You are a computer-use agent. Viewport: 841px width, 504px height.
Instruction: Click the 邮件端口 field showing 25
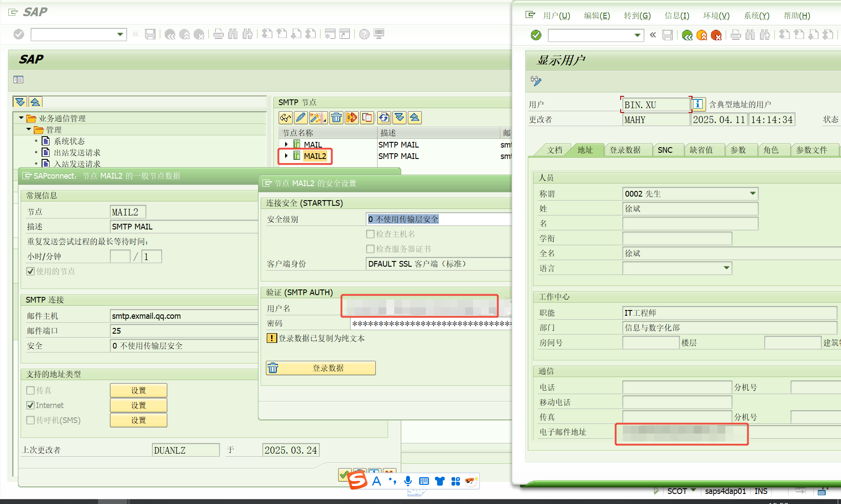pyautogui.click(x=184, y=331)
